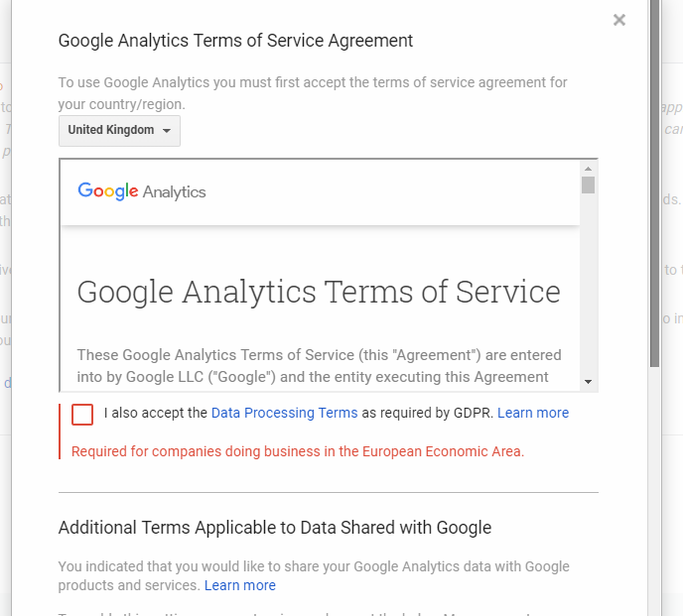This screenshot has height=616, width=683.
Task: Click the terms frame scrollbar thumb
Action: click(x=588, y=185)
